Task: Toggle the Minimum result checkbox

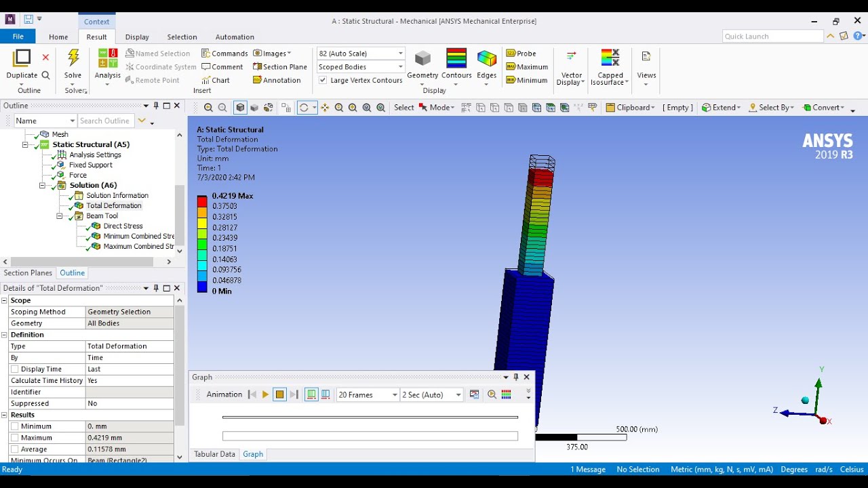Action: pos(14,426)
